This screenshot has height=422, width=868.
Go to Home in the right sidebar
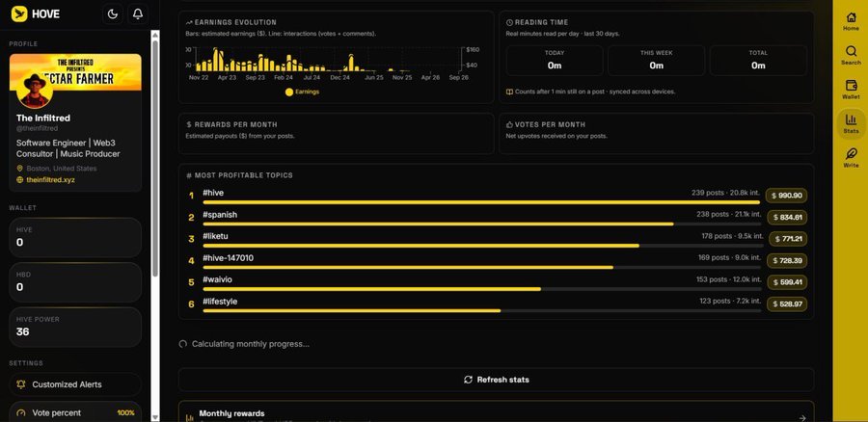click(851, 21)
